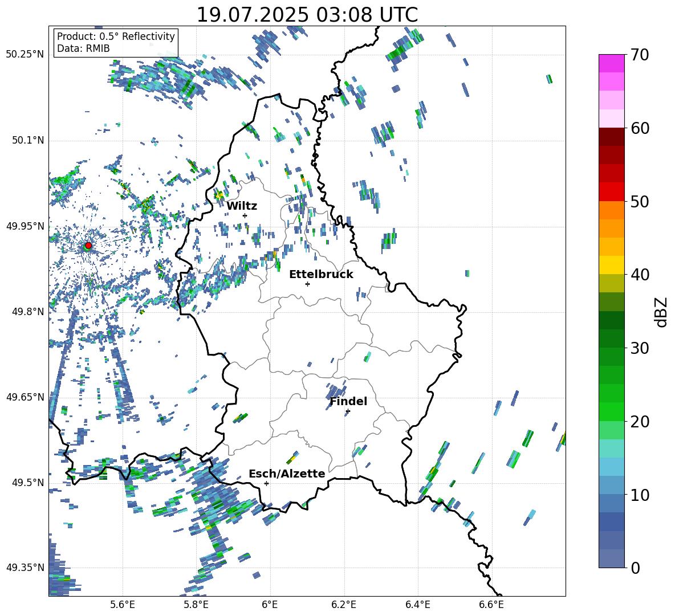Select the Wiltz city label

coord(242,206)
